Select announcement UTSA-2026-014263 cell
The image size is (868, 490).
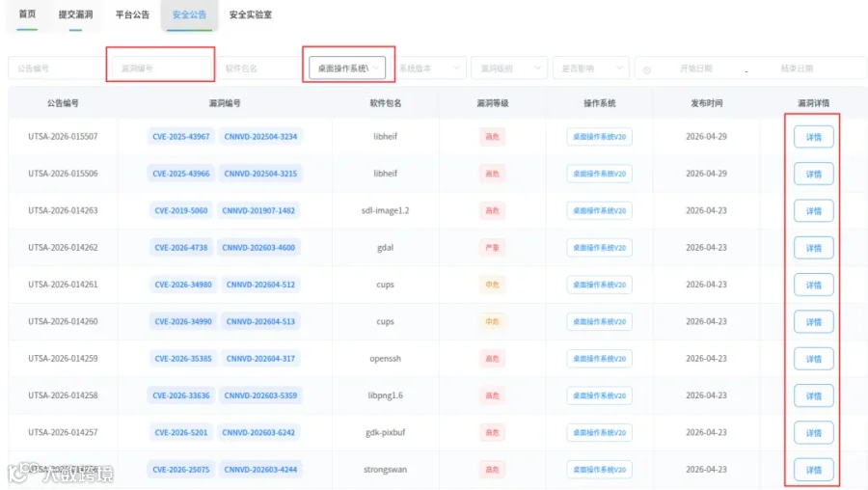tap(63, 210)
